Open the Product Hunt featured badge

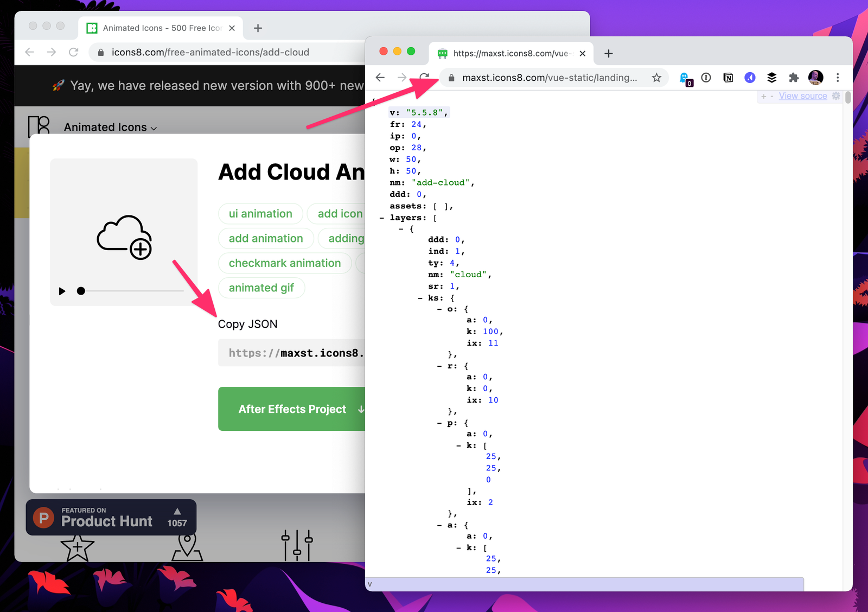(x=111, y=517)
